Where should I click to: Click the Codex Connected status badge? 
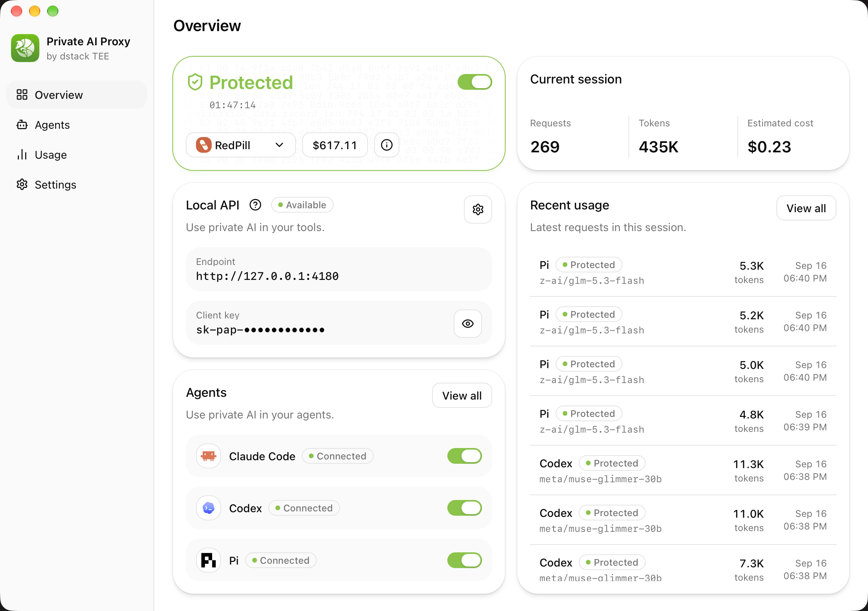coord(304,508)
